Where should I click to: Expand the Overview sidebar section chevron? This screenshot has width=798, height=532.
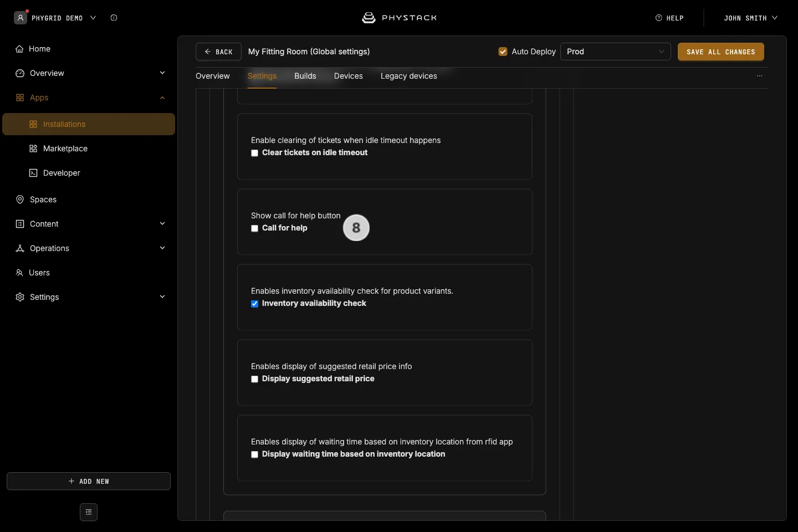tap(162, 73)
